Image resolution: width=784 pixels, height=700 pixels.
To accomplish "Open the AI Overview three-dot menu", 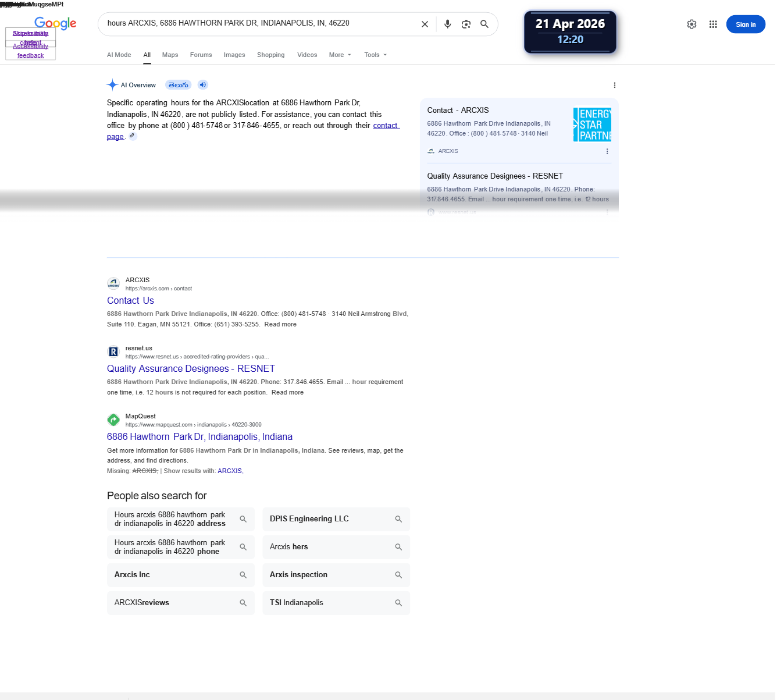I will point(614,85).
